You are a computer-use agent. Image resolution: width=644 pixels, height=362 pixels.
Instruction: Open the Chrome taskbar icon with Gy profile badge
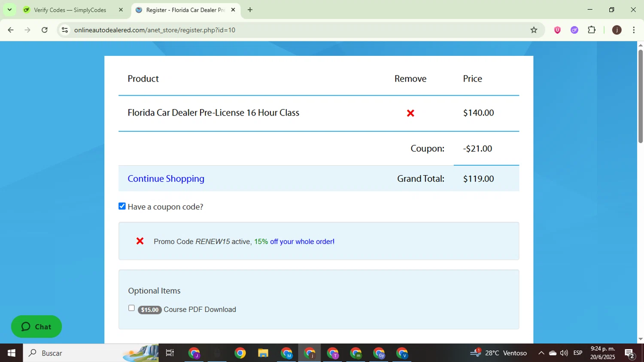[x=379, y=353]
